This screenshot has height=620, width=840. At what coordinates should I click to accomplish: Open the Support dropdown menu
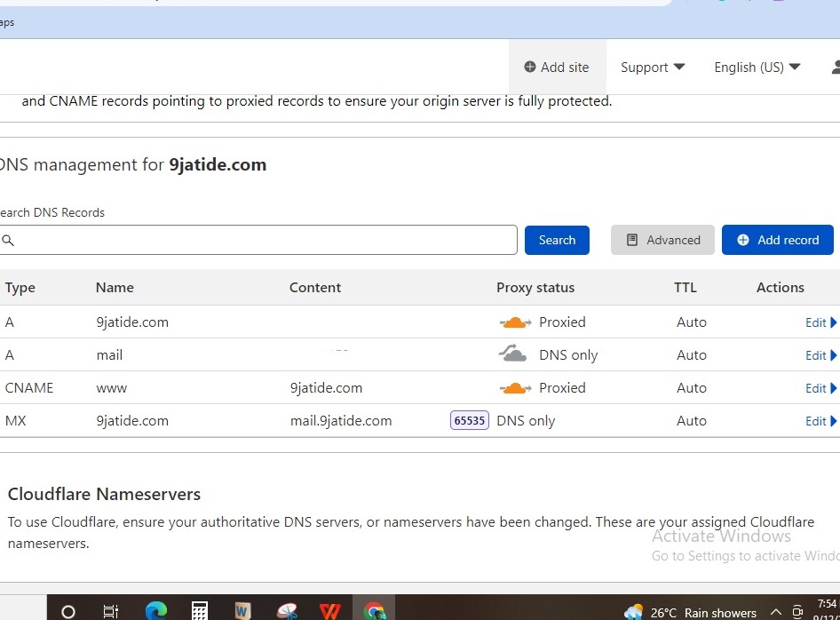(x=653, y=67)
